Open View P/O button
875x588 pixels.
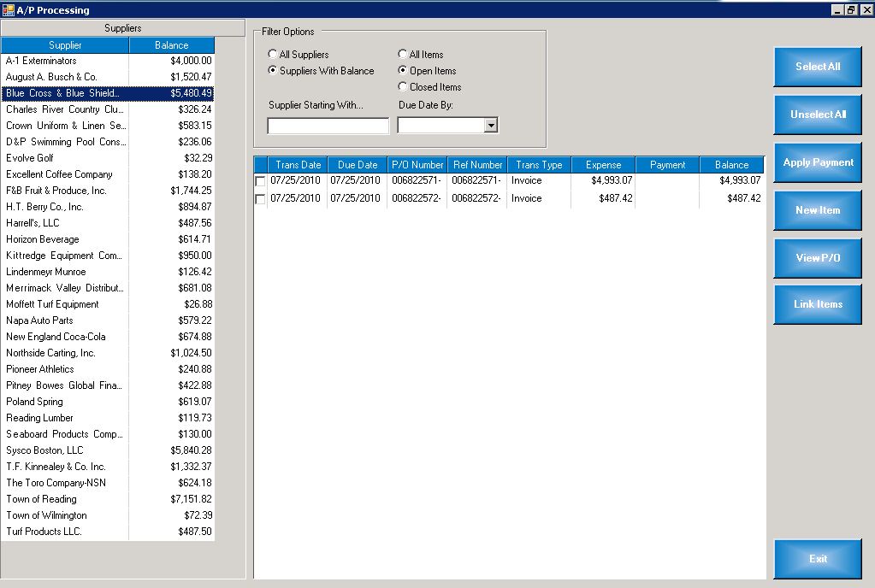pos(818,258)
